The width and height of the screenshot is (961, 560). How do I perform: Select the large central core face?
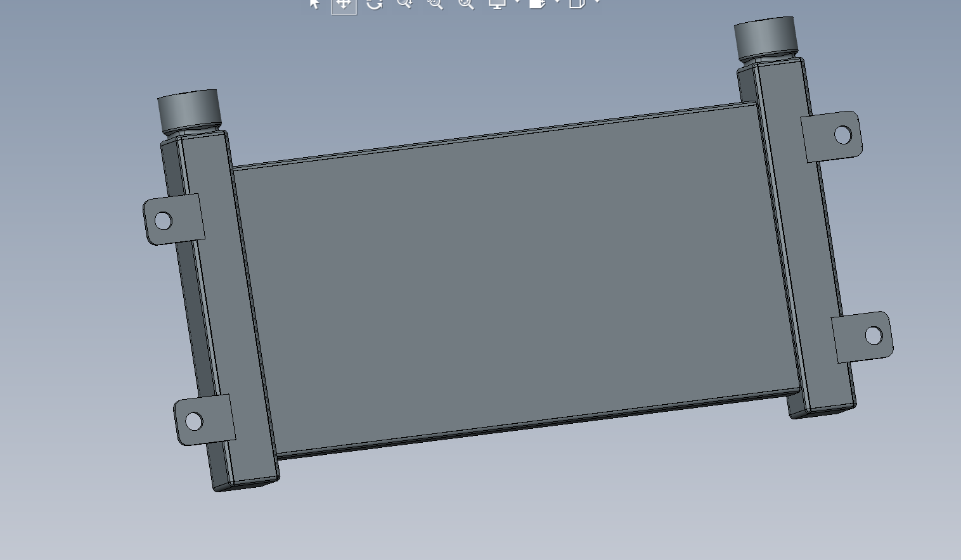coord(513,279)
